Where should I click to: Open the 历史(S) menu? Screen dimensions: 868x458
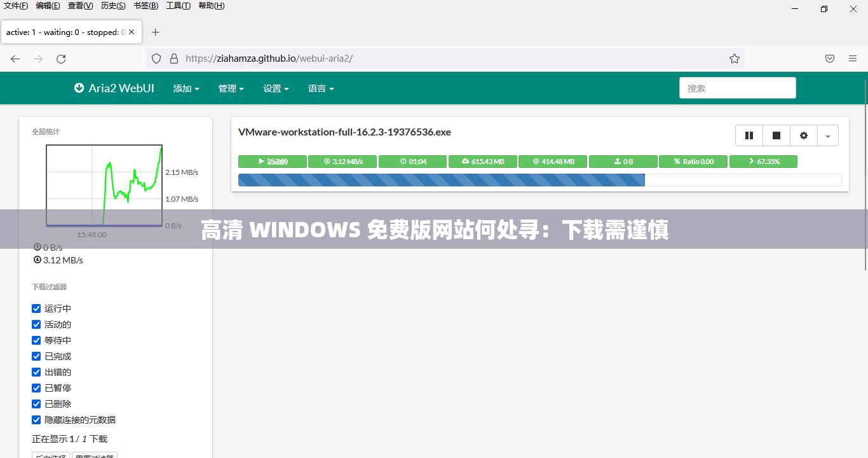coord(113,6)
